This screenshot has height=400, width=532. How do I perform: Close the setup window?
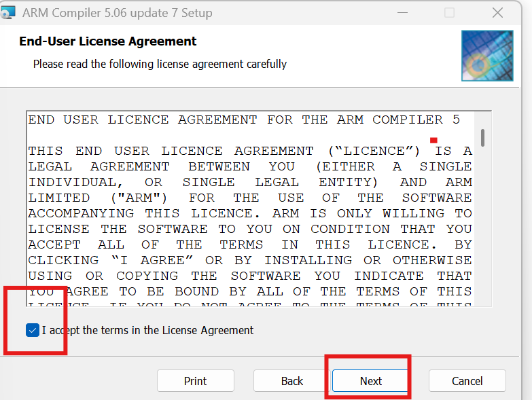click(x=497, y=13)
